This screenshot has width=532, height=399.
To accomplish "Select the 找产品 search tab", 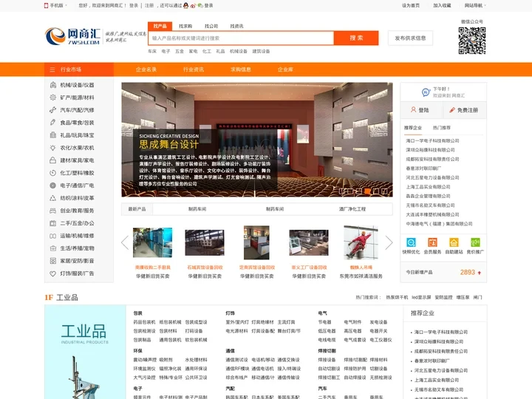I will coord(160,26).
